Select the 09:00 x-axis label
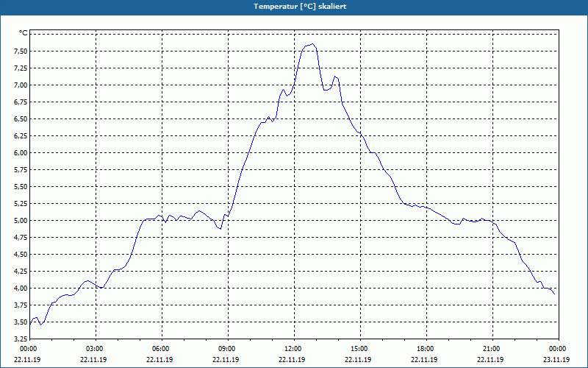588x368 pixels. (226, 349)
